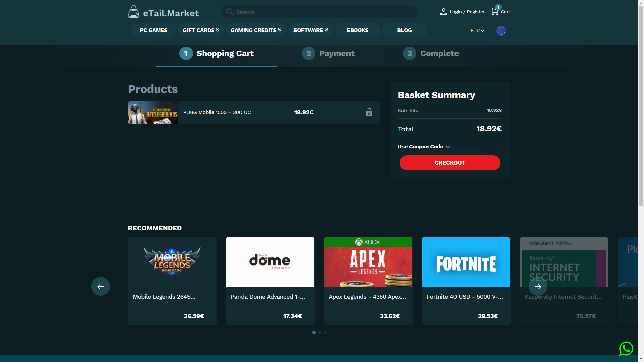Click the eTail.Market site name

point(171,13)
